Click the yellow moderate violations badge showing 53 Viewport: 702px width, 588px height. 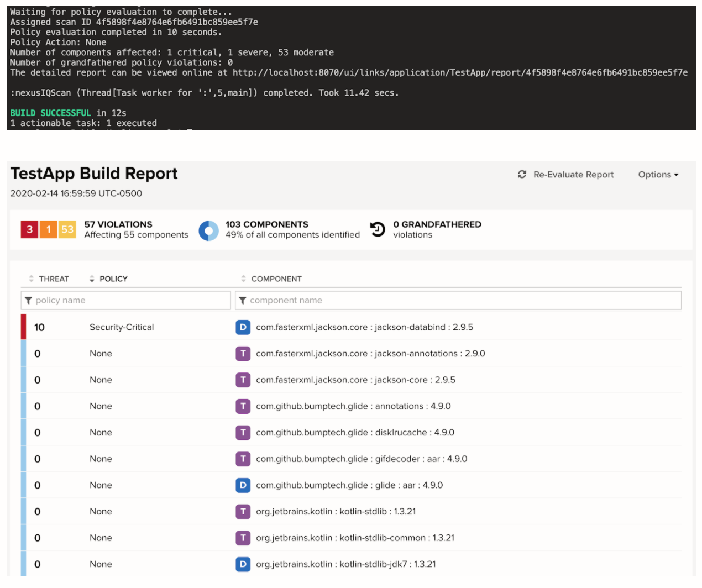coord(67,229)
